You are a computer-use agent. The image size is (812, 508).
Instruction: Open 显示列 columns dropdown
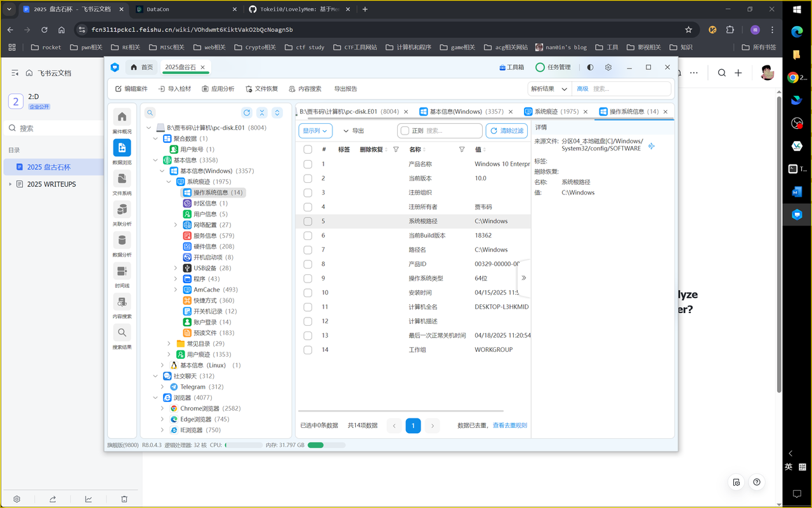[x=315, y=131]
